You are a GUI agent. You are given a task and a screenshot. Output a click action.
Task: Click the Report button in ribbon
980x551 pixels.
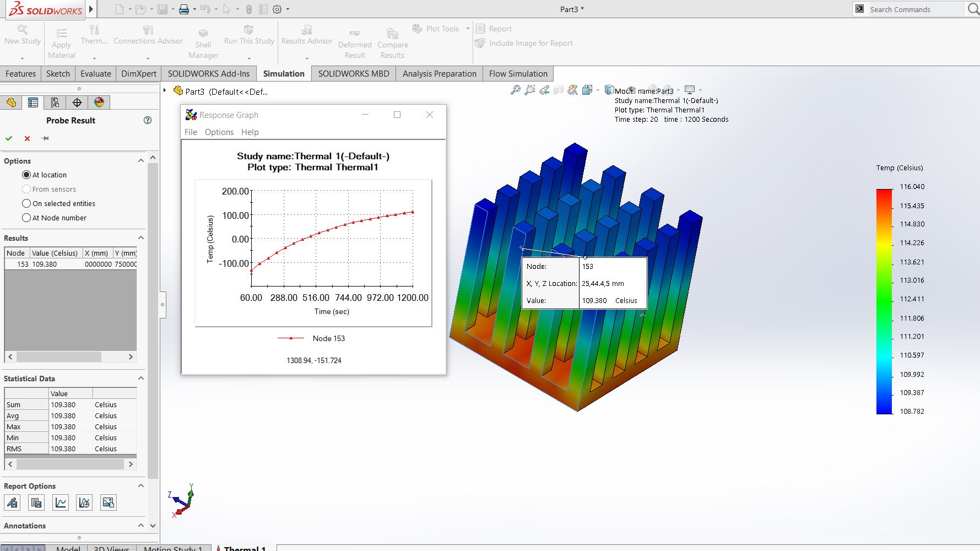pyautogui.click(x=494, y=29)
